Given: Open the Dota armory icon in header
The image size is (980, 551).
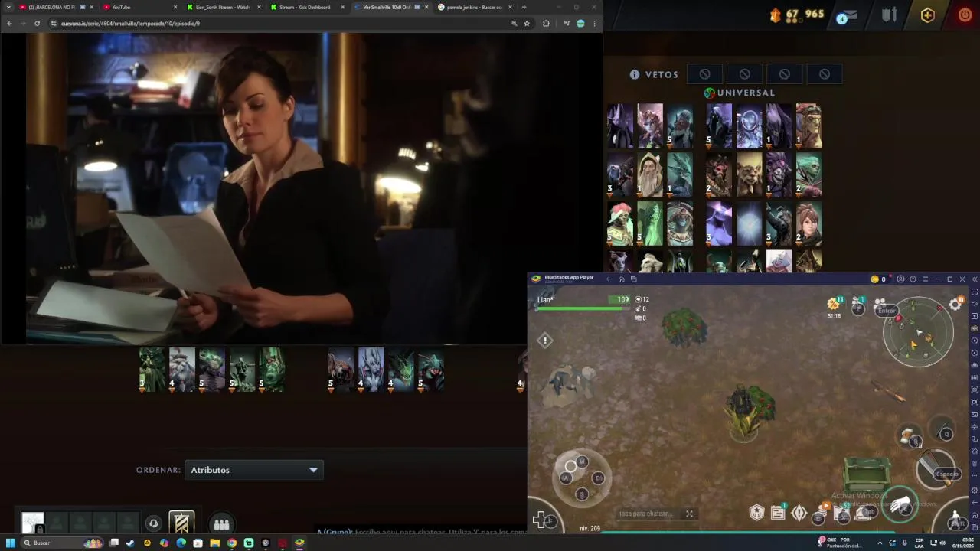Looking at the screenshot, I should click(889, 15).
